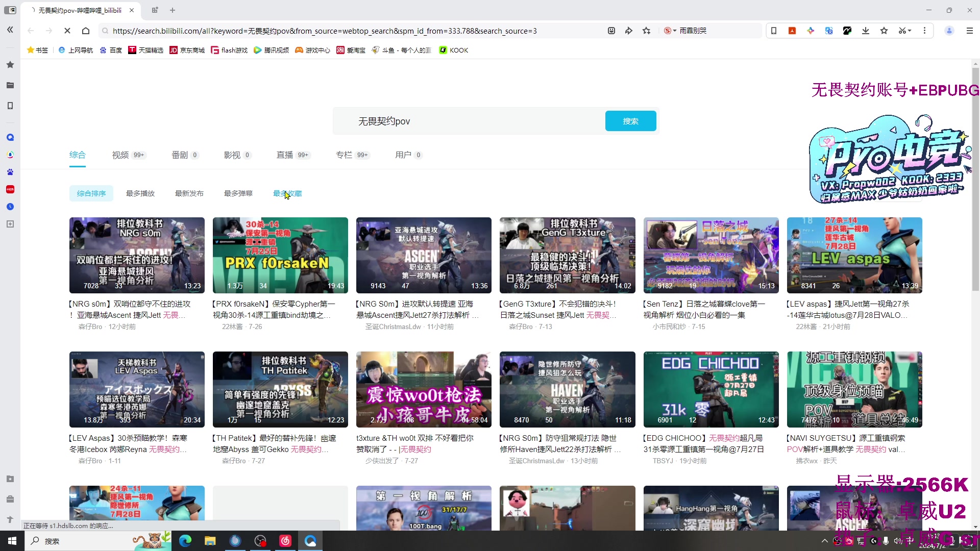Viewport: 980px width, 551px height.
Task: Switch to the 用户 tab
Action: point(408,155)
